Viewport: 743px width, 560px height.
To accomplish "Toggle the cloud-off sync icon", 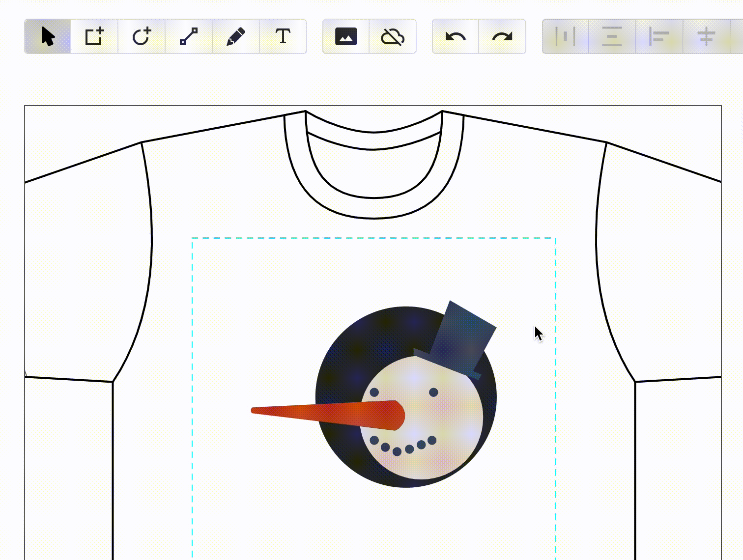I will [x=393, y=37].
